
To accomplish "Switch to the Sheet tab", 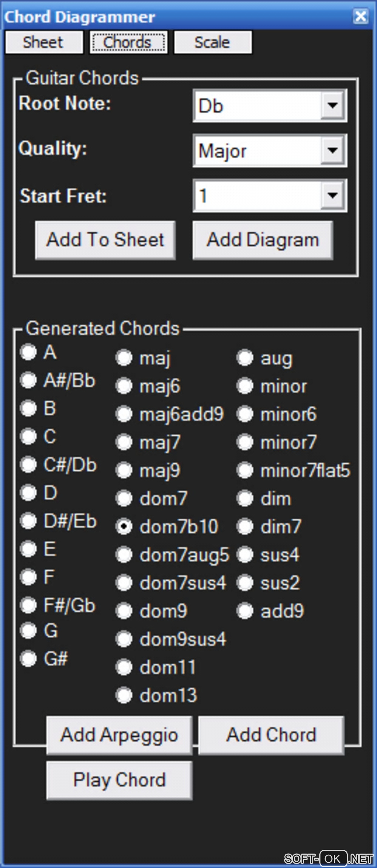I will coord(44,43).
